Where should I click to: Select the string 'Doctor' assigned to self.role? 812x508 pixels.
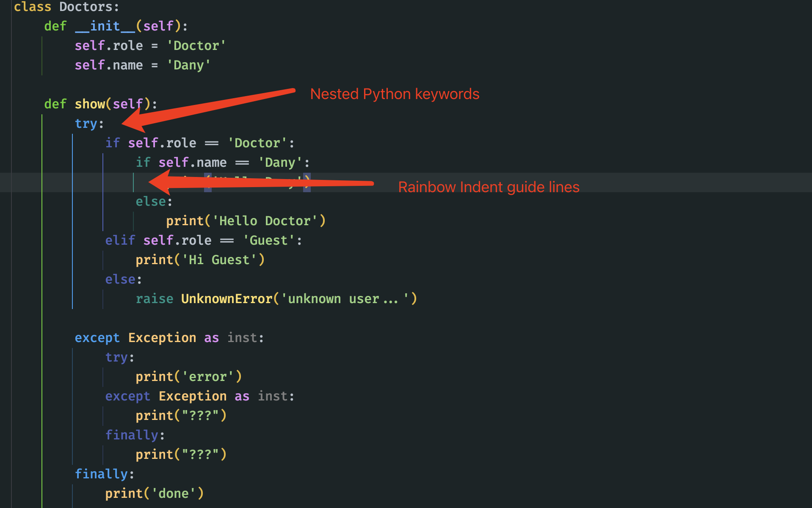[196, 45]
